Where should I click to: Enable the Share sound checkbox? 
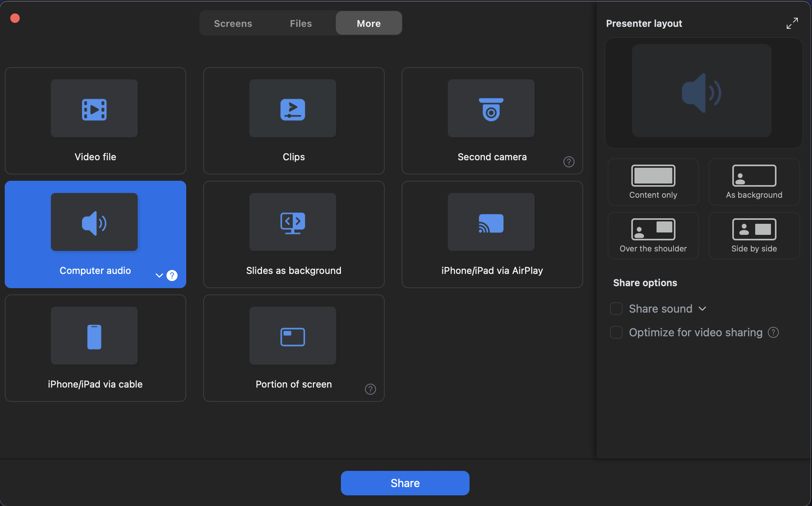pyautogui.click(x=616, y=309)
